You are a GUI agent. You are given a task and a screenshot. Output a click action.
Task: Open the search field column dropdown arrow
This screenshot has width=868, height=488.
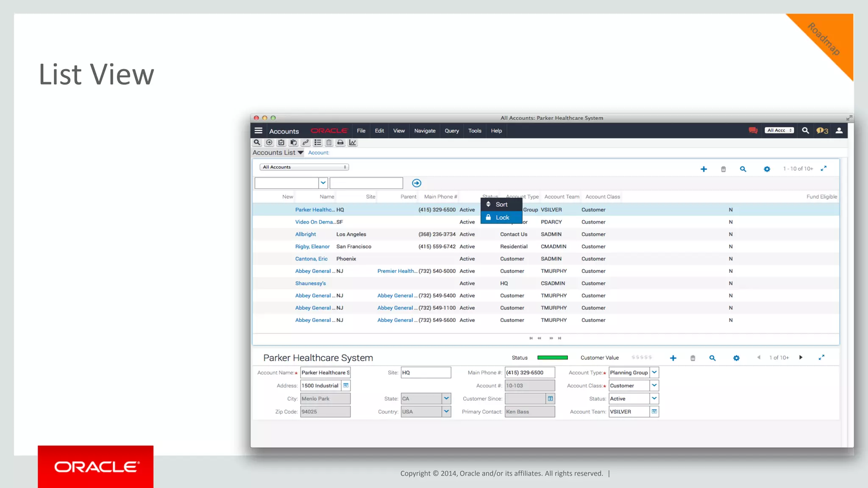coord(323,183)
